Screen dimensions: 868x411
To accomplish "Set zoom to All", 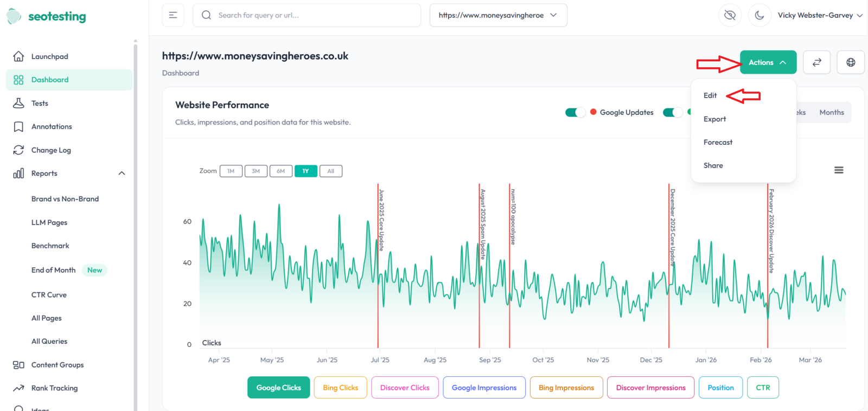I will [331, 171].
